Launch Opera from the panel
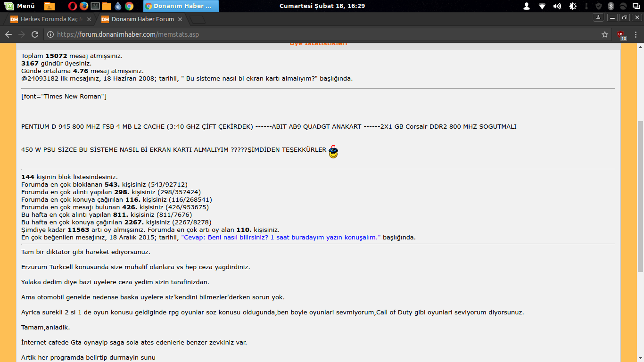The image size is (644, 362). click(x=72, y=6)
